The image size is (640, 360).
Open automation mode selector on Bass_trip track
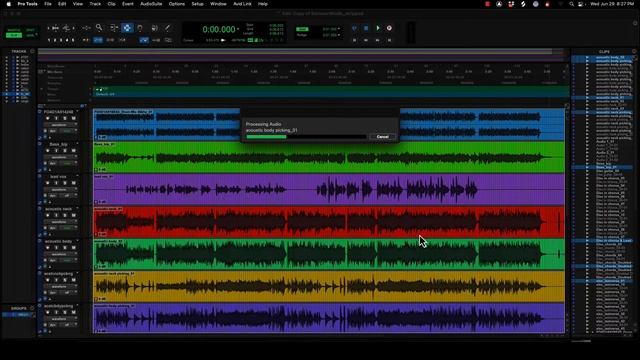point(68,163)
